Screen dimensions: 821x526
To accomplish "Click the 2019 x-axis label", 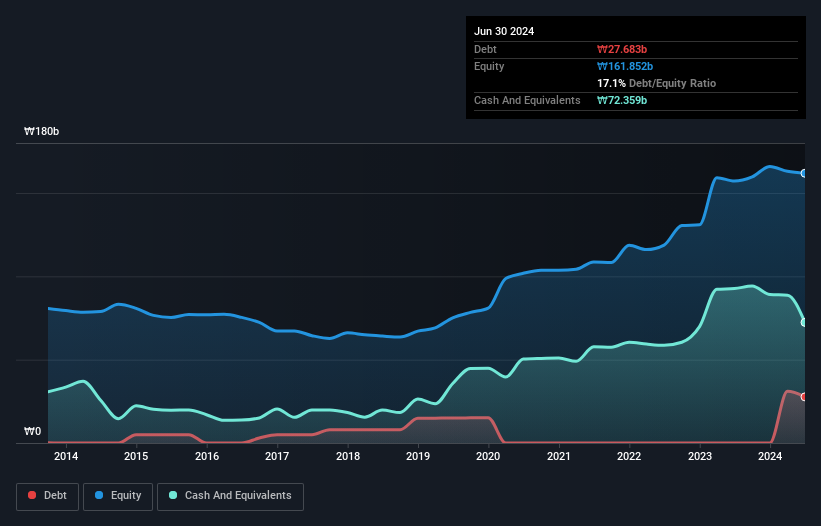I will coord(418,456).
